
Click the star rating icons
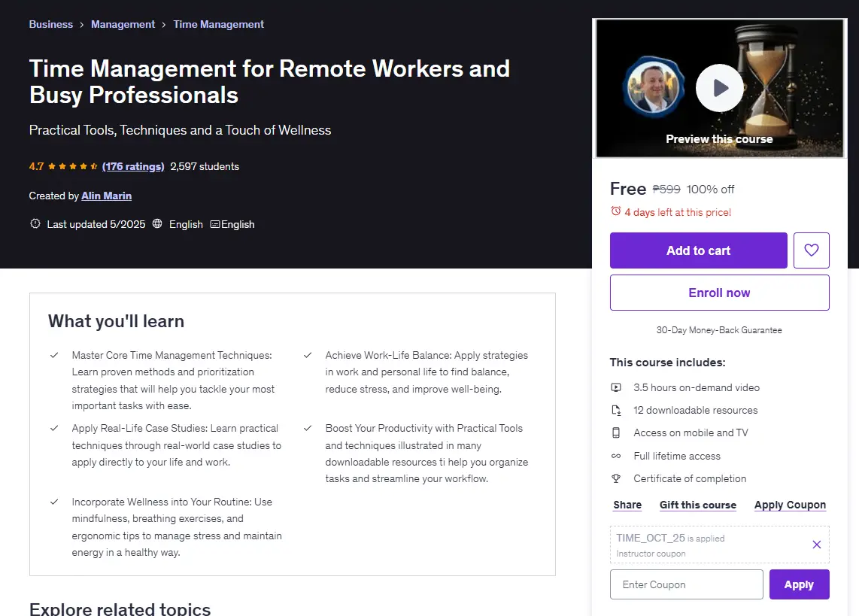click(x=72, y=166)
